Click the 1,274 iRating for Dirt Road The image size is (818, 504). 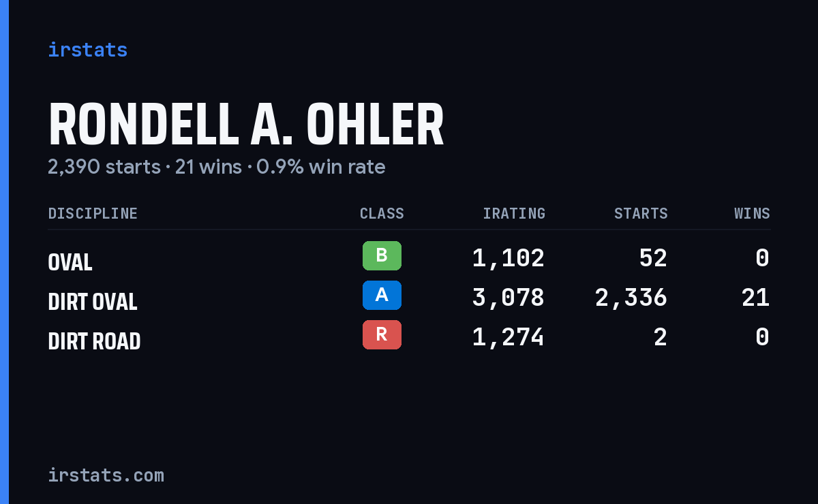[509, 337]
